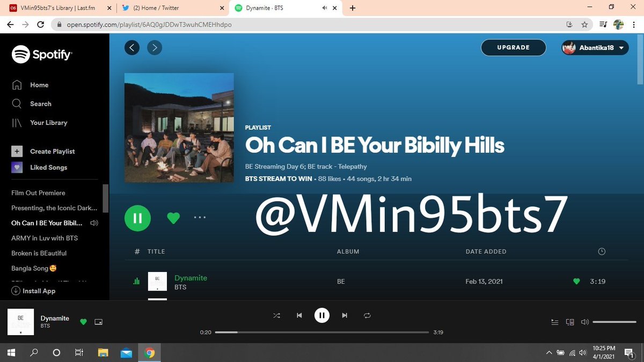Click the duration clock column header

click(602, 251)
